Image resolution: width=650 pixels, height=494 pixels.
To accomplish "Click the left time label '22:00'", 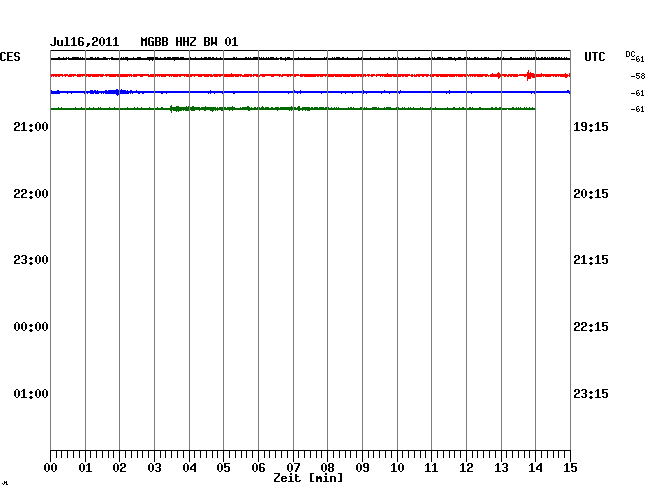I will pos(31,194).
